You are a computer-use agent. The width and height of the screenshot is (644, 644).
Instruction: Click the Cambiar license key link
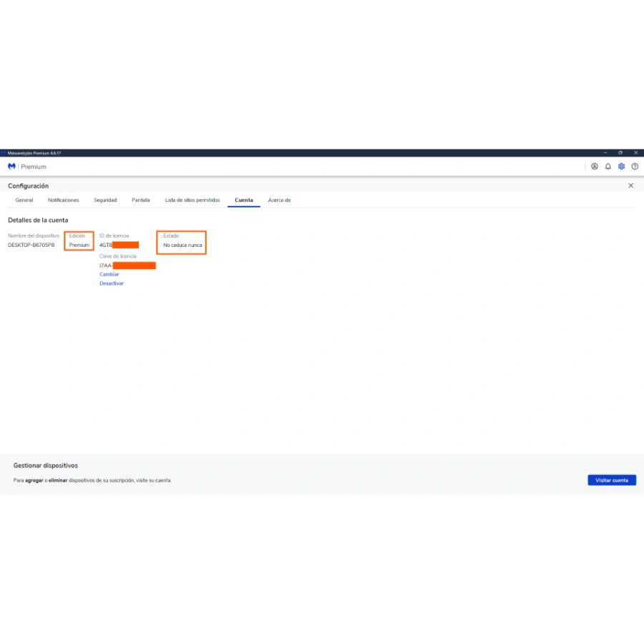click(109, 274)
